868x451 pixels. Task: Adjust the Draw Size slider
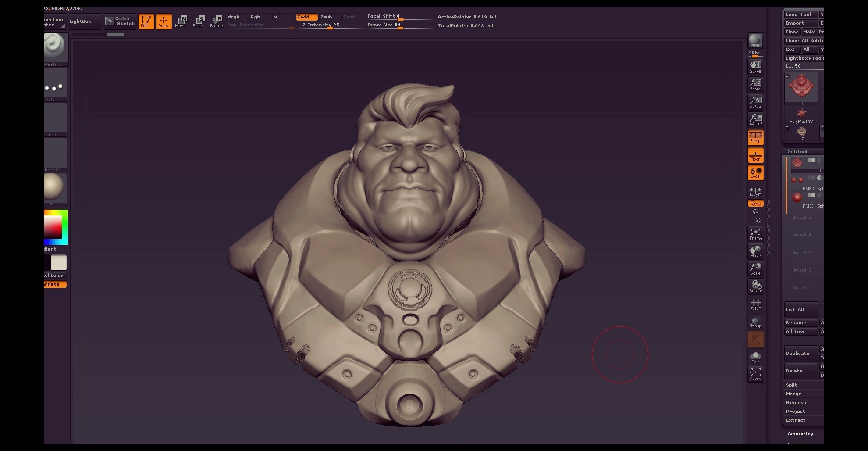tap(400, 25)
